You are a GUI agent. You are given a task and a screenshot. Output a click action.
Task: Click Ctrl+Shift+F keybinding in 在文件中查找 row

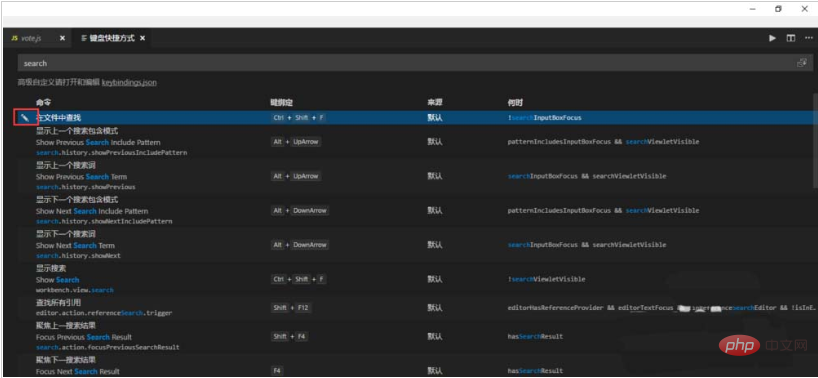tap(299, 118)
